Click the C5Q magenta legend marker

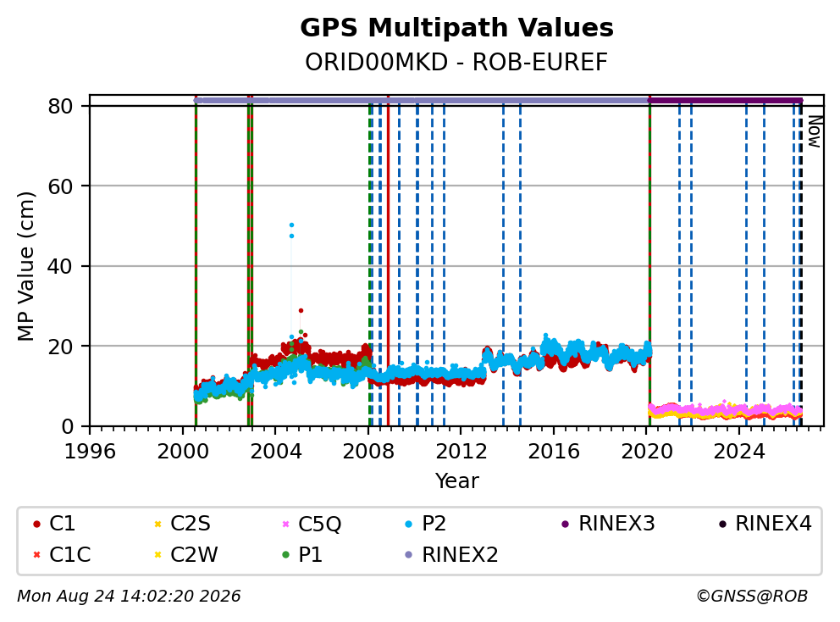tap(285, 524)
